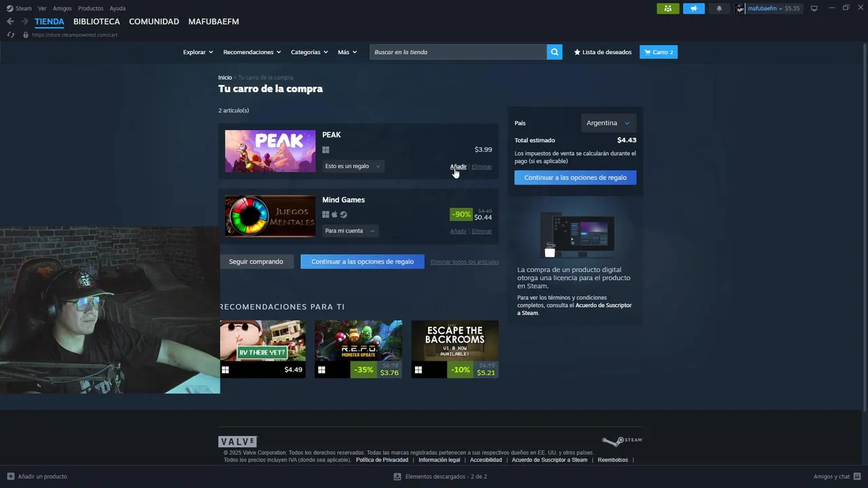The image size is (868, 488).
Task: Reload the page with the refresh icon
Action: [11, 35]
